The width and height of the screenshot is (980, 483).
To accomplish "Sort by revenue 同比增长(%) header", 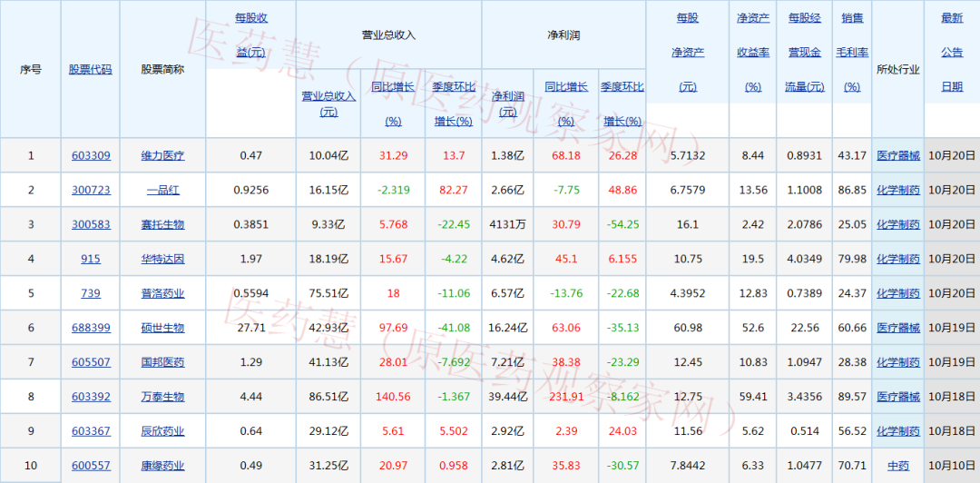I will click(393, 103).
